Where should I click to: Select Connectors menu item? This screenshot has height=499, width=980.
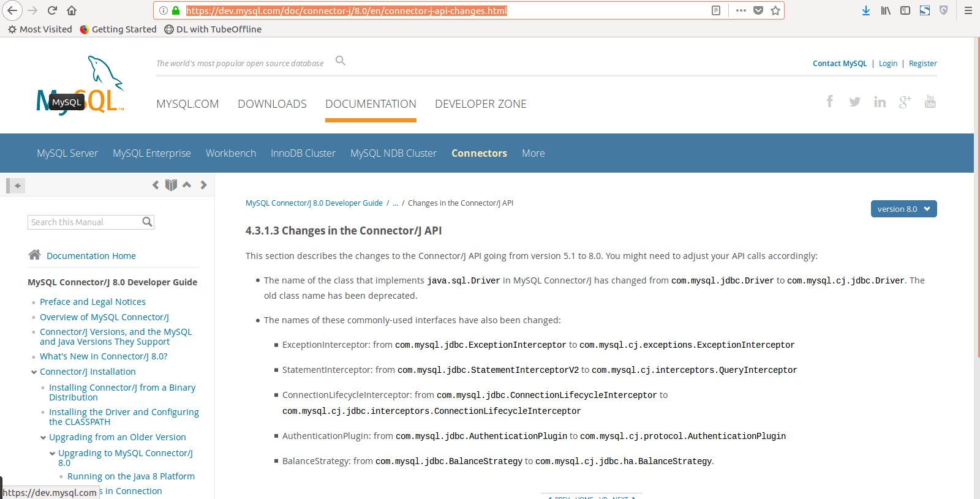(x=479, y=153)
